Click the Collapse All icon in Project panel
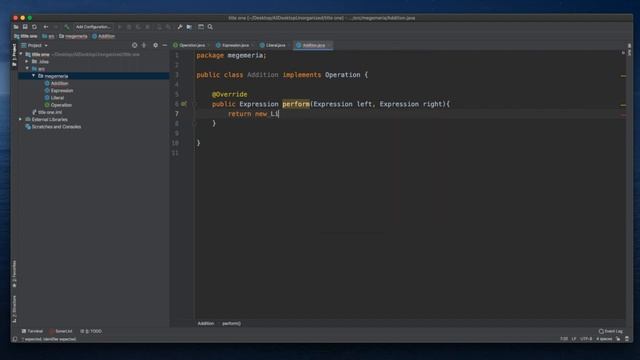 pyautogui.click(x=144, y=45)
